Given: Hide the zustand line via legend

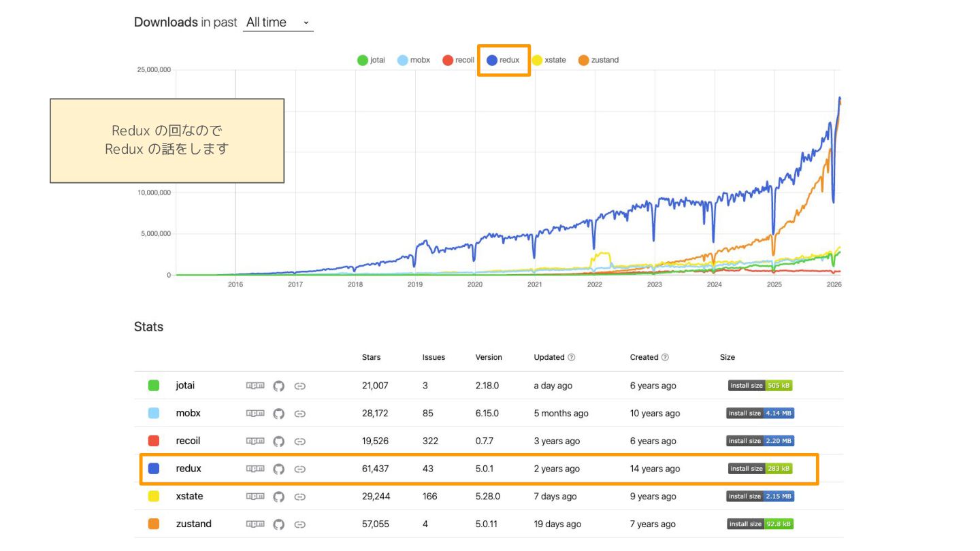Looking at the screenshot, I should point(598,60).
